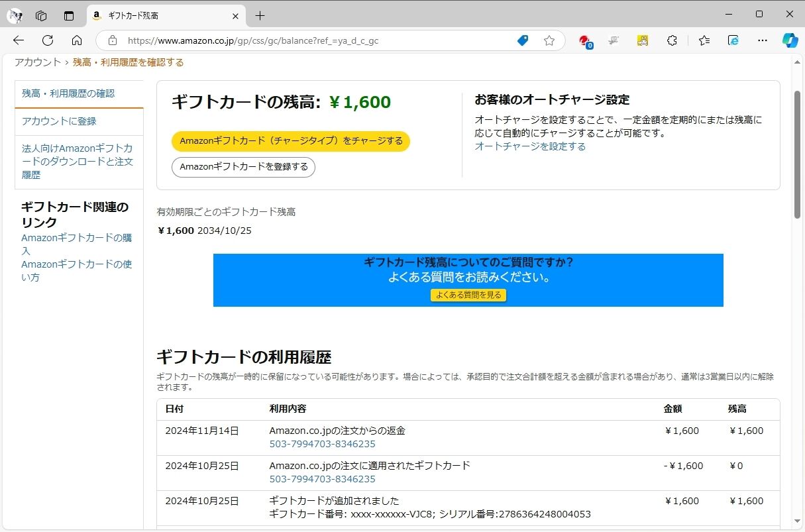Open オートチャージを設定する link
Viewport: 805px width, 532px height.
coord(530,146)
